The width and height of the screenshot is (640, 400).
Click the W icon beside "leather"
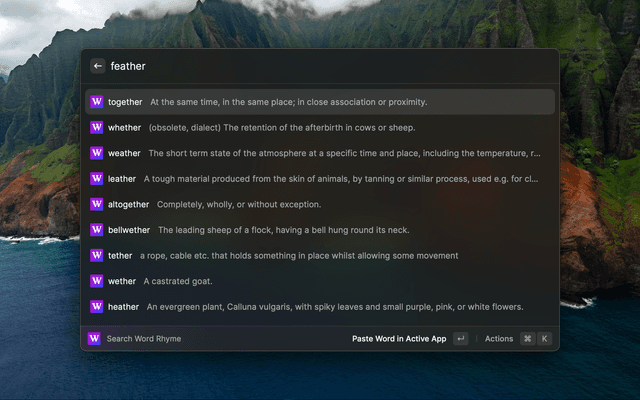(x=96, y=179)
